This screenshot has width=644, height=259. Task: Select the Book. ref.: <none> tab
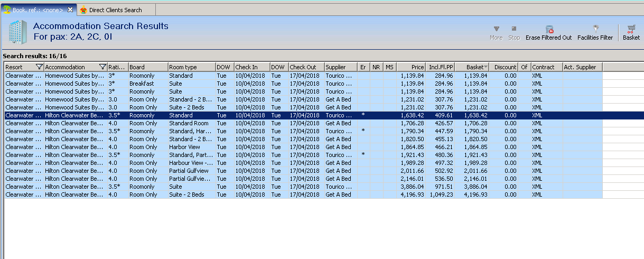[38, 10]
